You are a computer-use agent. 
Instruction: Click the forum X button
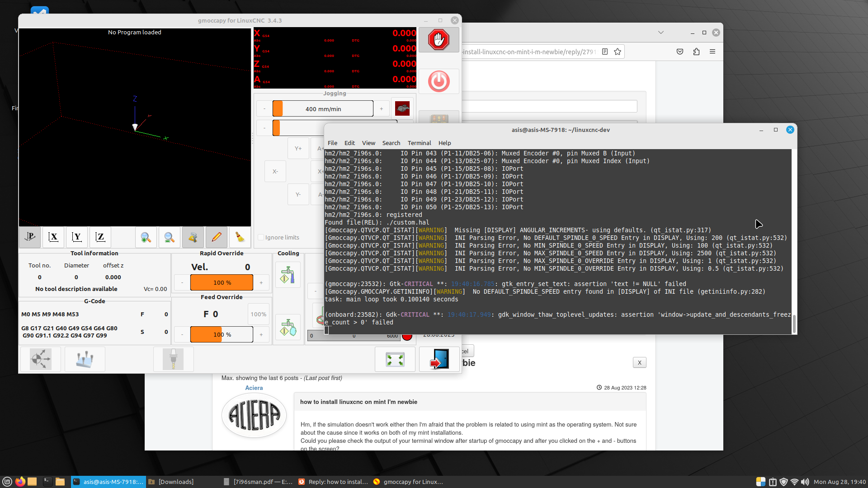[639, 362]
